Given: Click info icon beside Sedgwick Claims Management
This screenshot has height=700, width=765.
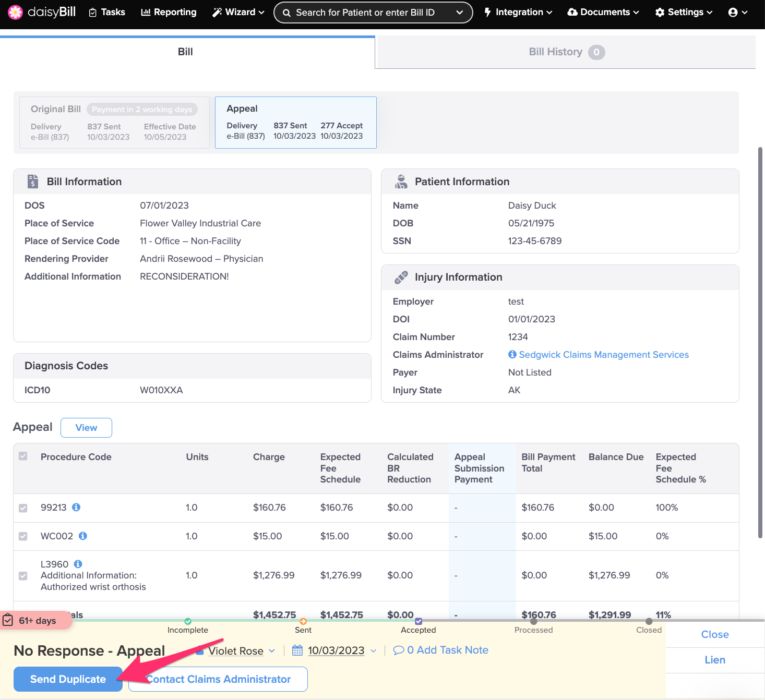Looking at the screenshot, I should point(512,355).
